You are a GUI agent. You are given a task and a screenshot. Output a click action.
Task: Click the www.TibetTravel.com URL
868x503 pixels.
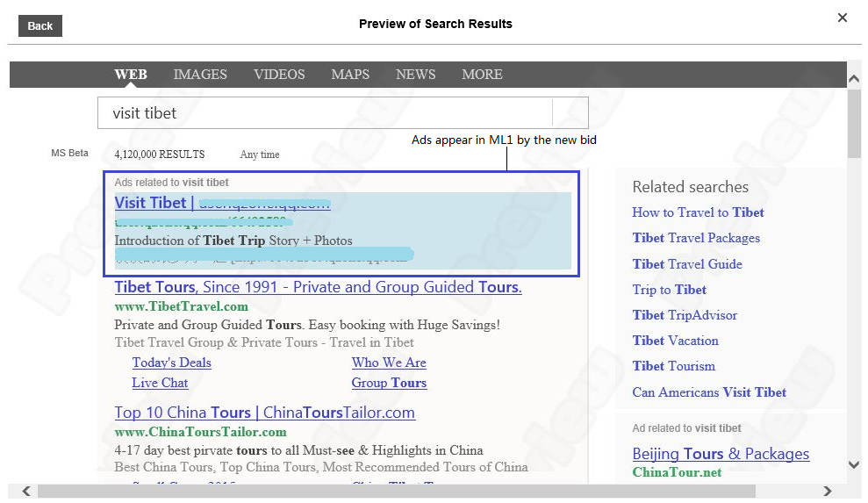[181, 306]
